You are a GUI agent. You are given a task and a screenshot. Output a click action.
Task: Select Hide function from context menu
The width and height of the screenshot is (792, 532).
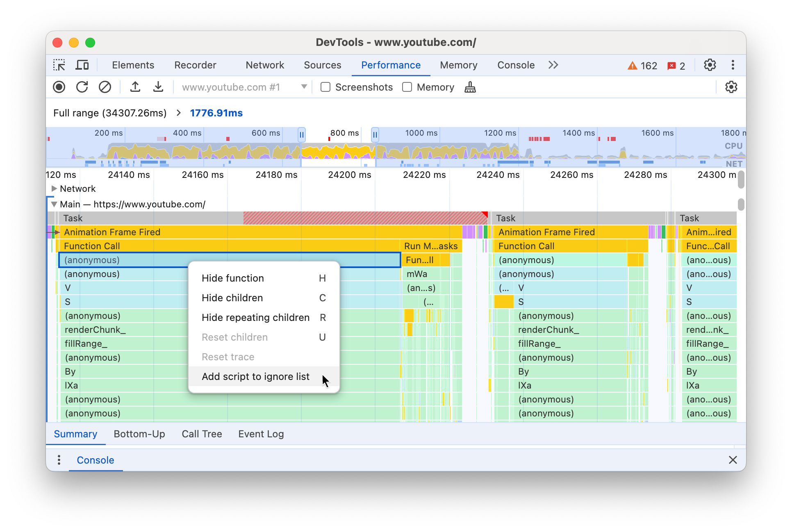click(x=233, y=278)
